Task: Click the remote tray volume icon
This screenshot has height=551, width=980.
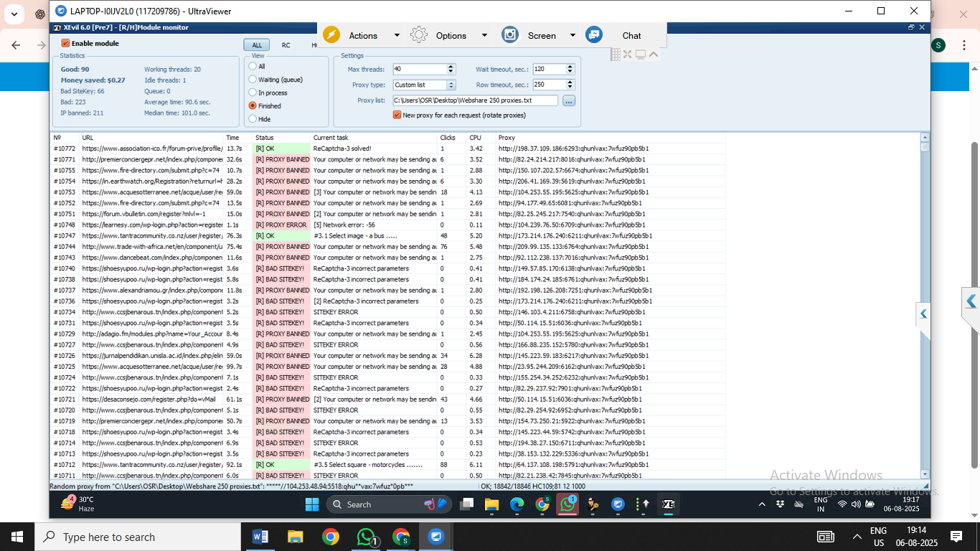Action: click(x=856, y=504)
